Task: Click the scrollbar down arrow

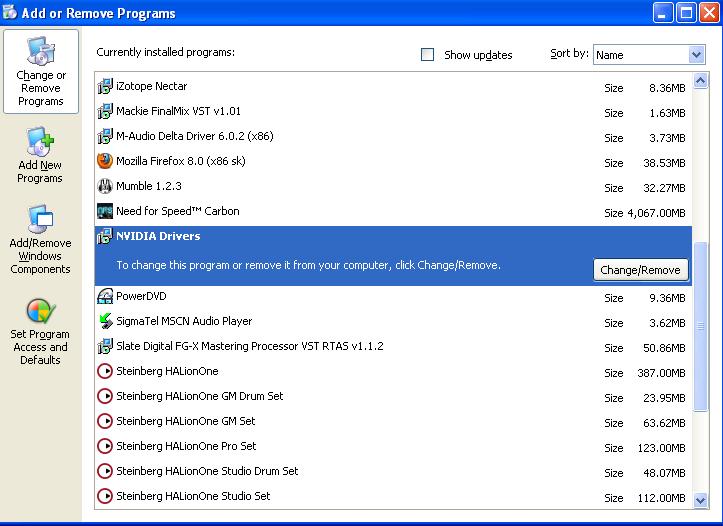Action: [700, 500]
